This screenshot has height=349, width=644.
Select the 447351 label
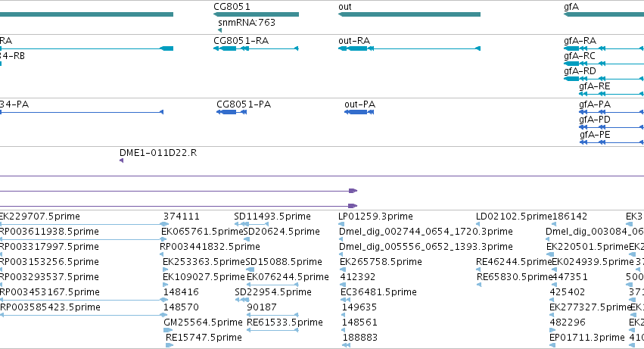[570, 278]
